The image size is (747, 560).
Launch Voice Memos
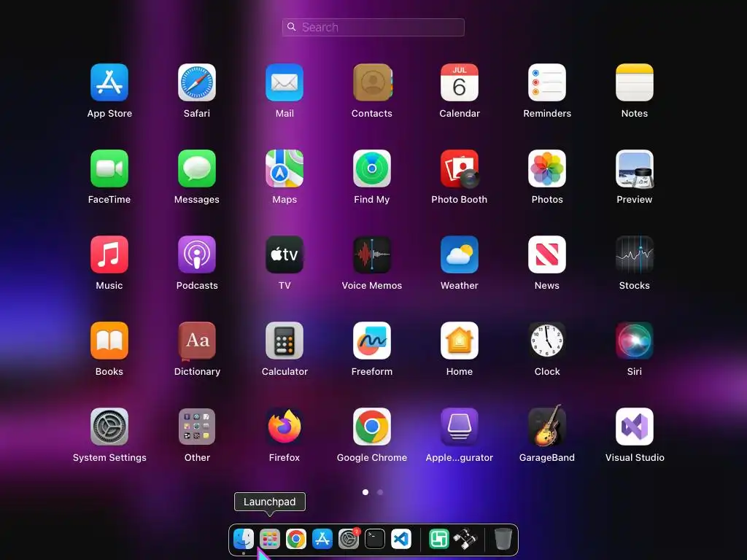(x=372, y=254)
